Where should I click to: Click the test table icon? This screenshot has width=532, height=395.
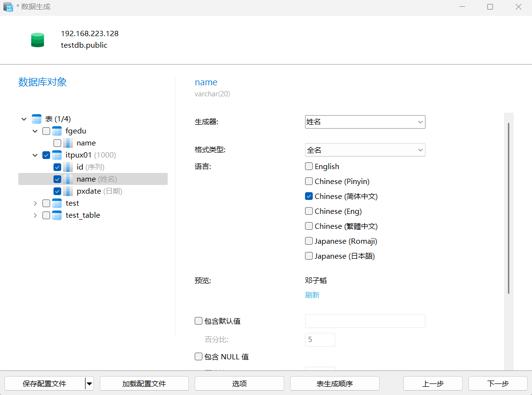(57, 203)
